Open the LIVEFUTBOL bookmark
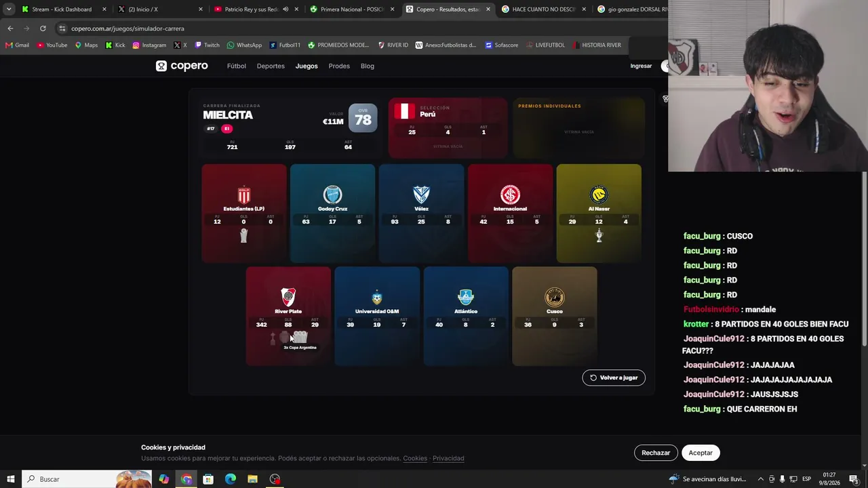This screenshot has height=488, width=868. point(545,45)
